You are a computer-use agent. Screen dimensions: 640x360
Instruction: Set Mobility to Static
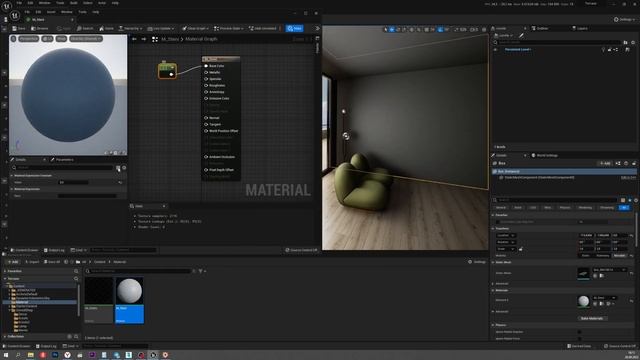pos(586,256)
